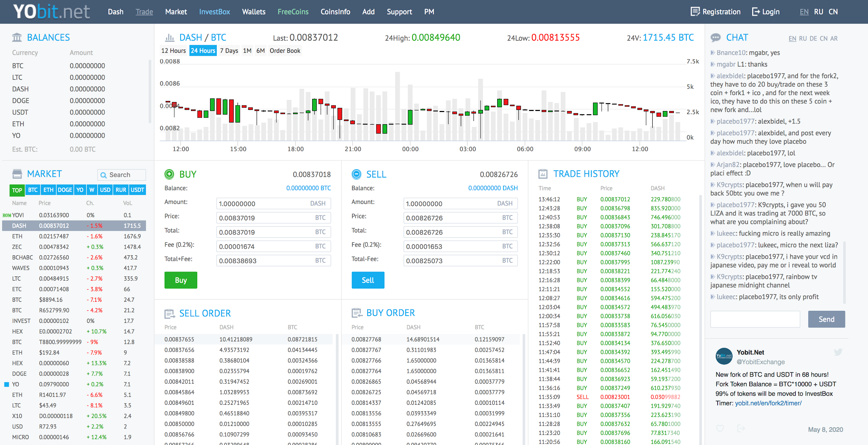Select the ZEC row in market list
868x445 pixels.
point(74,247)
